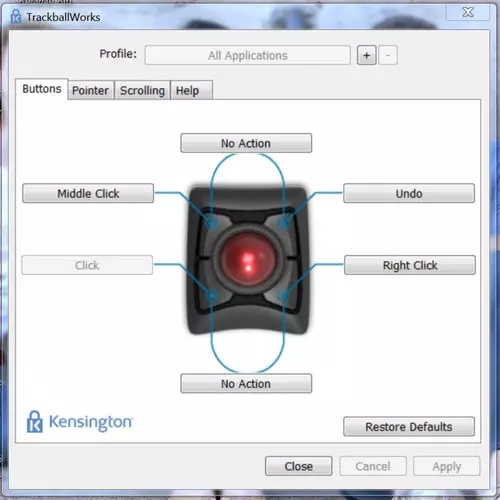
Task: Select the bottom-right trackball button marker
Action: click(284, 295)
